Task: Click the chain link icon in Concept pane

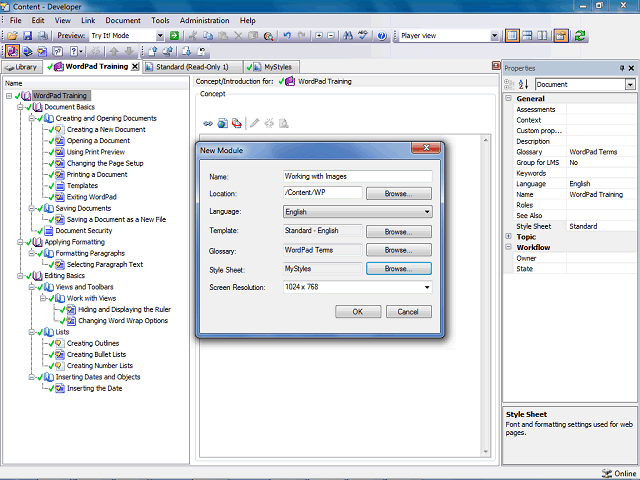Action: (x=208, y=123)
